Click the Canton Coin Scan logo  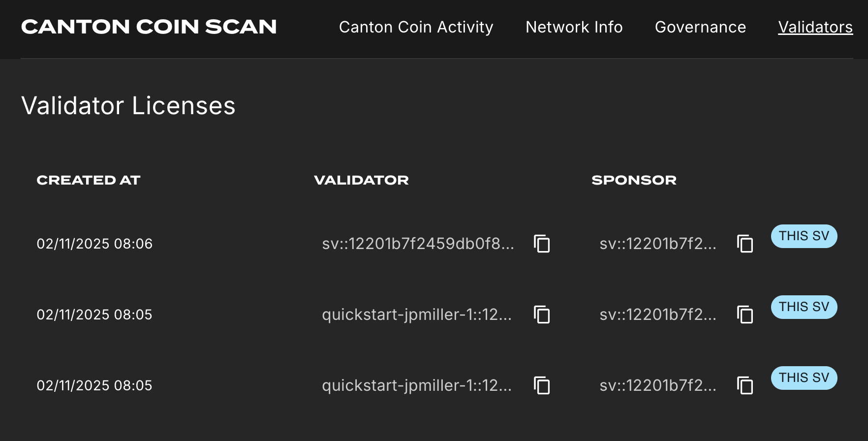point(149,27)
